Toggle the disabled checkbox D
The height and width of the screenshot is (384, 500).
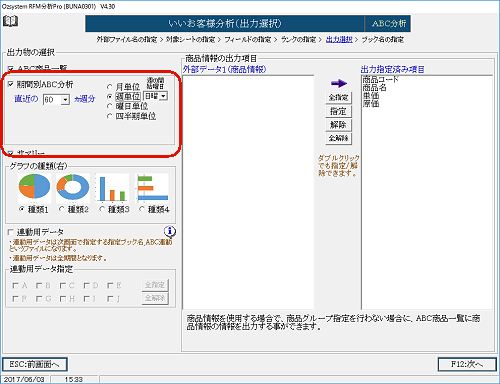click(87, 285)
